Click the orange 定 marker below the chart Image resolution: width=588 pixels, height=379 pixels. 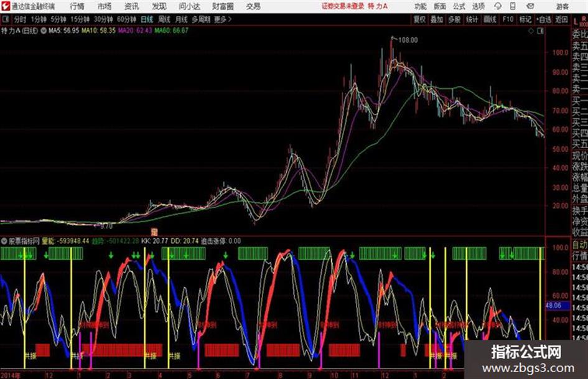click(x=154, y=232)
